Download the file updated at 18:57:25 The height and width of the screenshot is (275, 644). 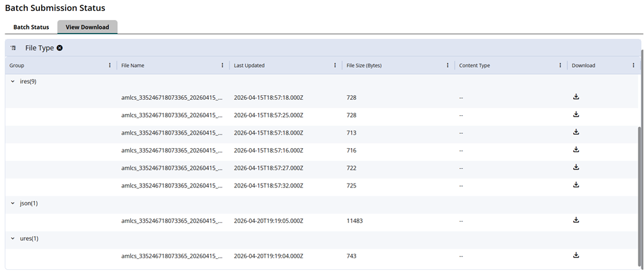click(x=576, y=115)
